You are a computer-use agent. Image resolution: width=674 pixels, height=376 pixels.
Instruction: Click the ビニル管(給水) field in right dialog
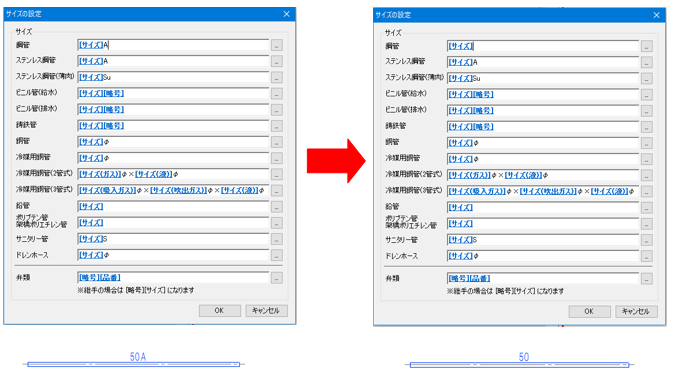coord(543,95)
